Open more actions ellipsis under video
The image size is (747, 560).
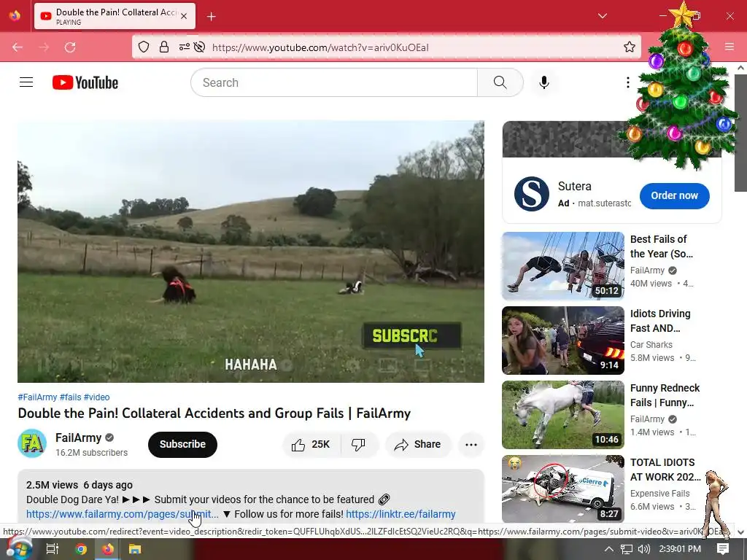471,444
